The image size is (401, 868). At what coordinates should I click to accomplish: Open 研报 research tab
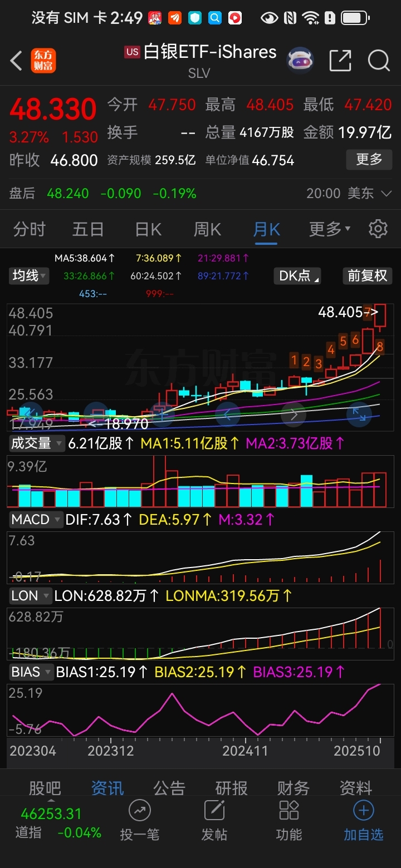coord(231,787)
